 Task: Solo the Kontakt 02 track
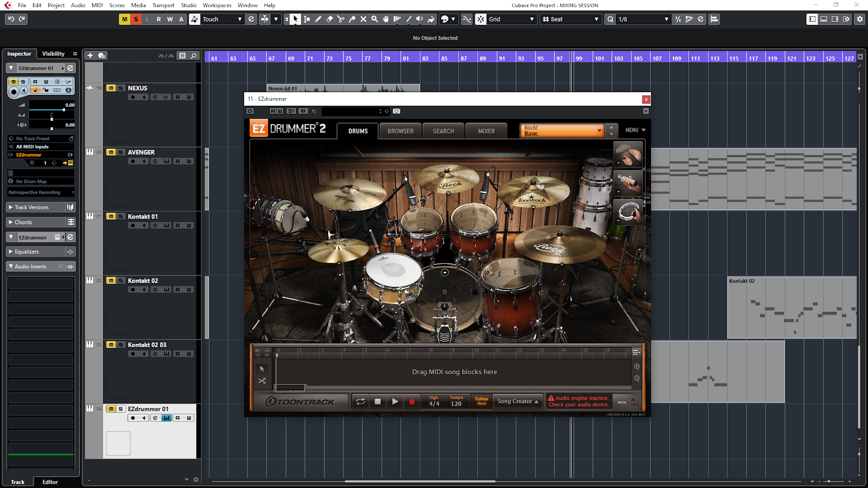(121, 280)
